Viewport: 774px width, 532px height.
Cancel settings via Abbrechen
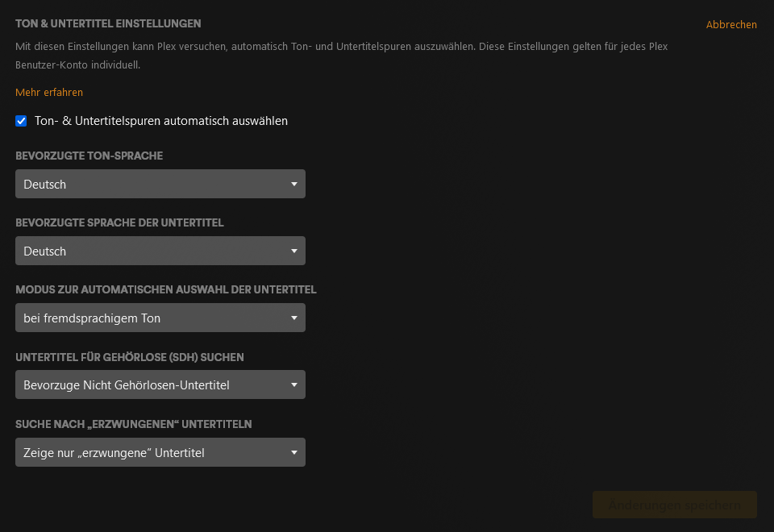click(x=731, y=24)
